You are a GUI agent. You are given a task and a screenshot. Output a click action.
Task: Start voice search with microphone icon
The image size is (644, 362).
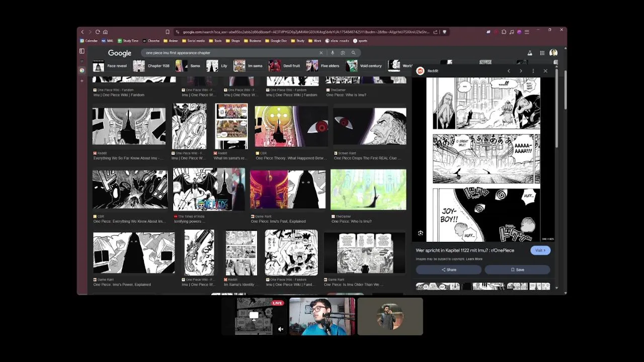click(332, 53)
